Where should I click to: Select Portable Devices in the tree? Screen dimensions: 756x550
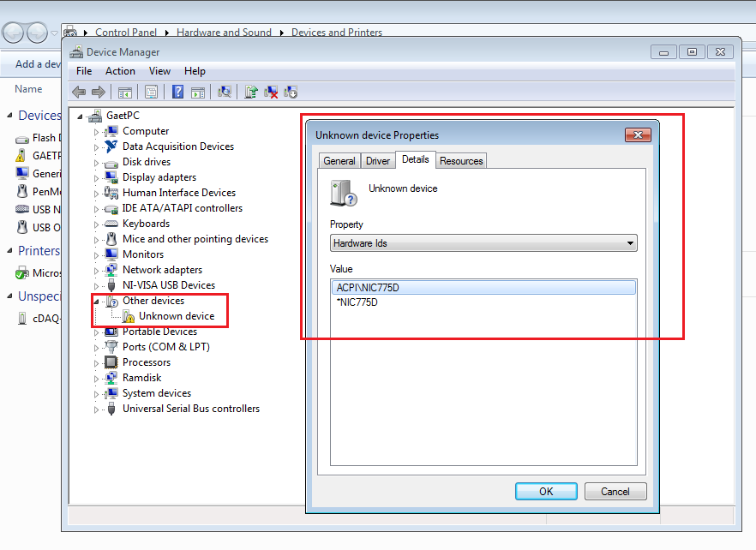click(159, 332)
